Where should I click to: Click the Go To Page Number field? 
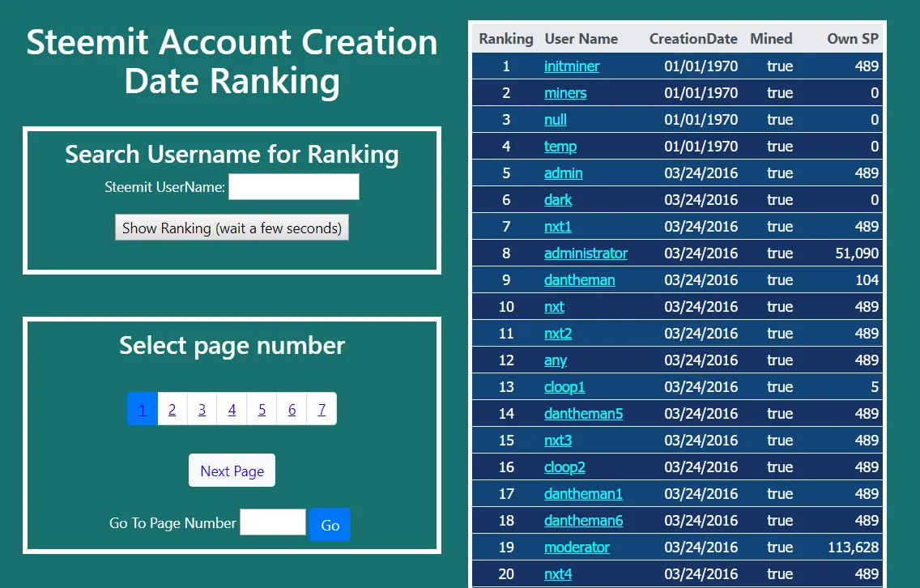tap(273, 522)
